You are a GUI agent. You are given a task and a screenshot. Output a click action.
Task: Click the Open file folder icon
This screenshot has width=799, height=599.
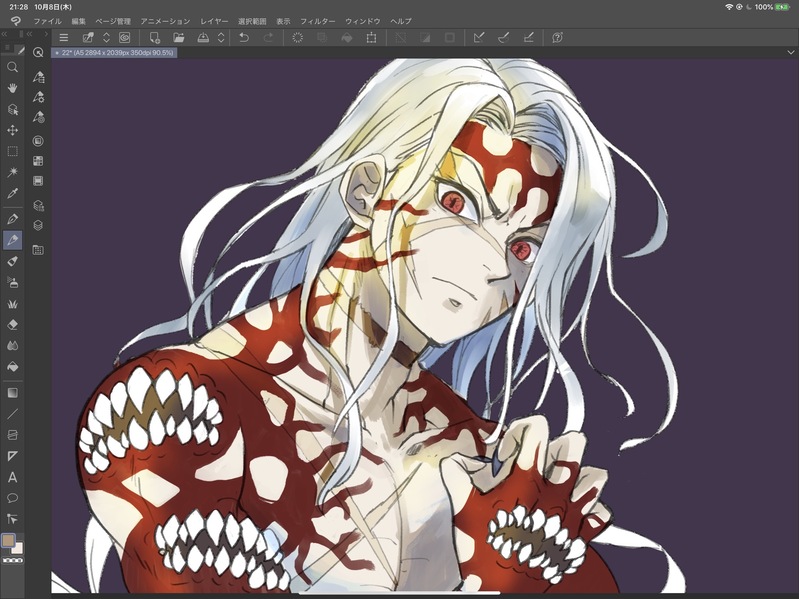178,38
